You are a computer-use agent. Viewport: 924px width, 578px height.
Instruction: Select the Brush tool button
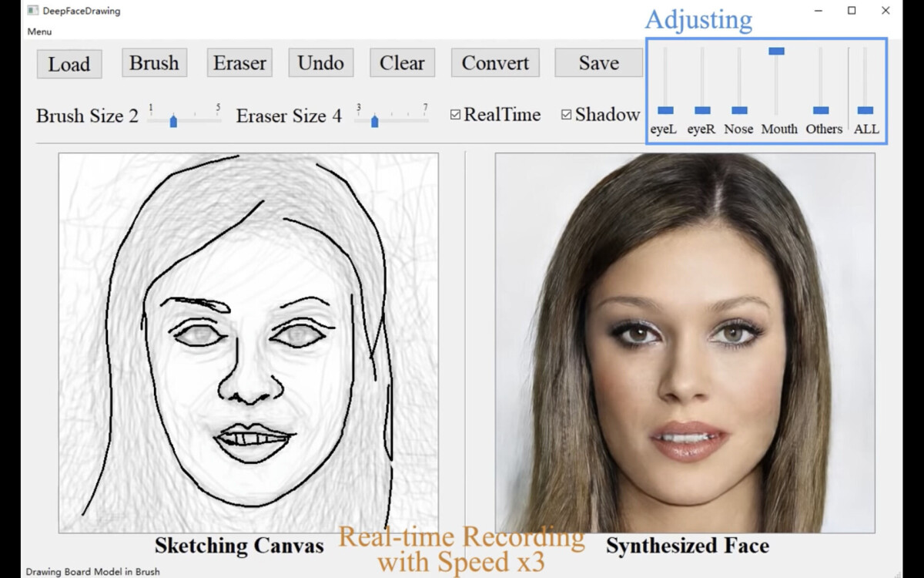click(154, 62)
